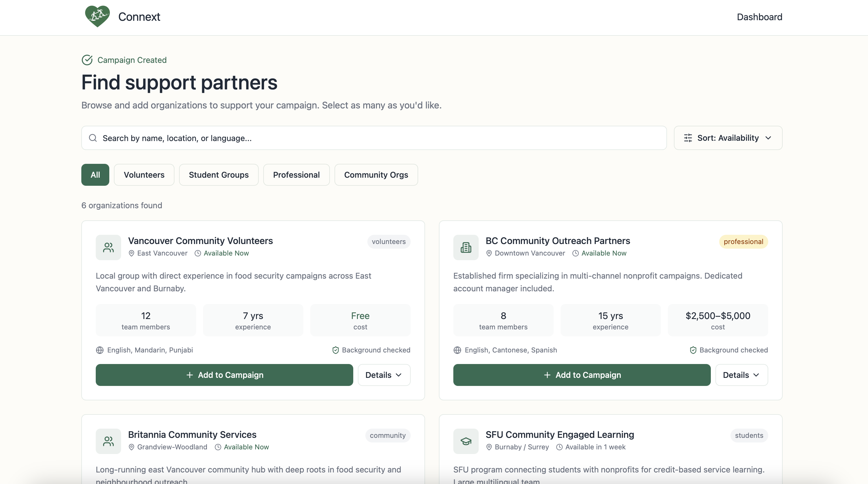Click the sort sliders icon
This screenshot has height=484, width=868.
click(x=688, y=138)
